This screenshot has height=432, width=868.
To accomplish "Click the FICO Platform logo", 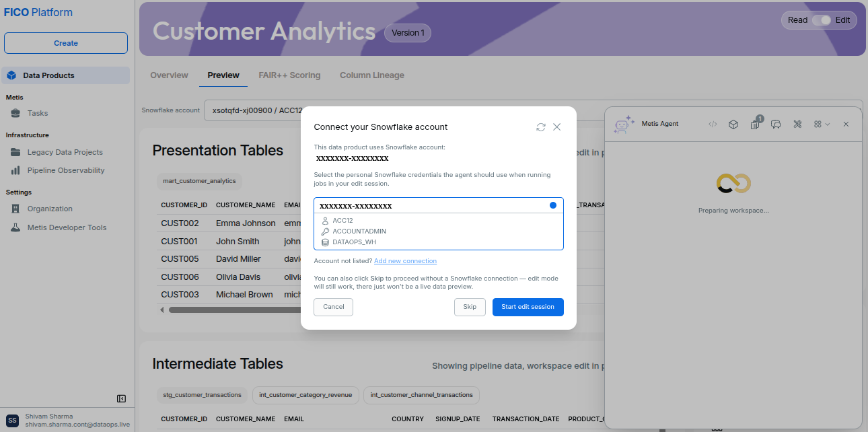I will [38, 13].
